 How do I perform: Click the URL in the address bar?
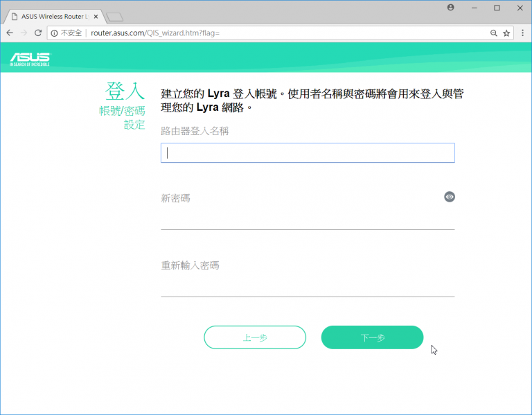(x=155, y=33)
